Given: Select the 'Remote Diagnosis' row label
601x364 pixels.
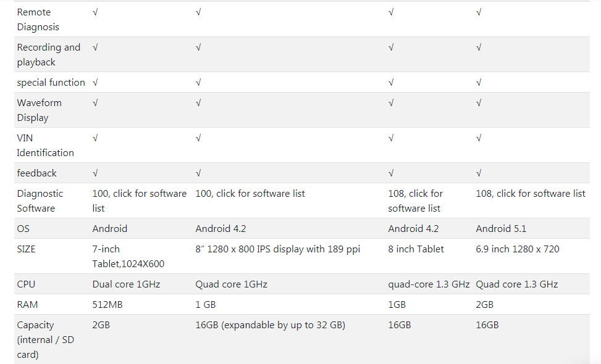Looking at the screenshot, I should (38, 20).
